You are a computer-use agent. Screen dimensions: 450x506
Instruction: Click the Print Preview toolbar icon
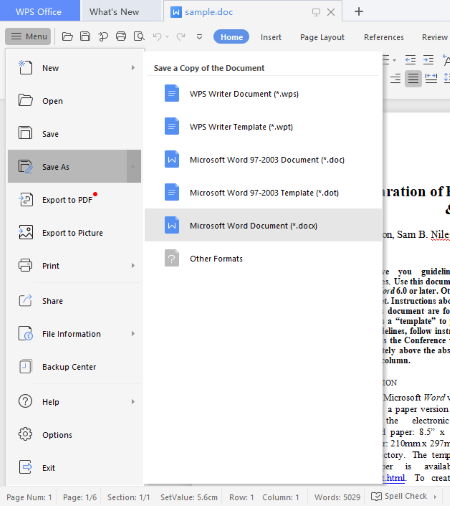(x=139, y=36)
